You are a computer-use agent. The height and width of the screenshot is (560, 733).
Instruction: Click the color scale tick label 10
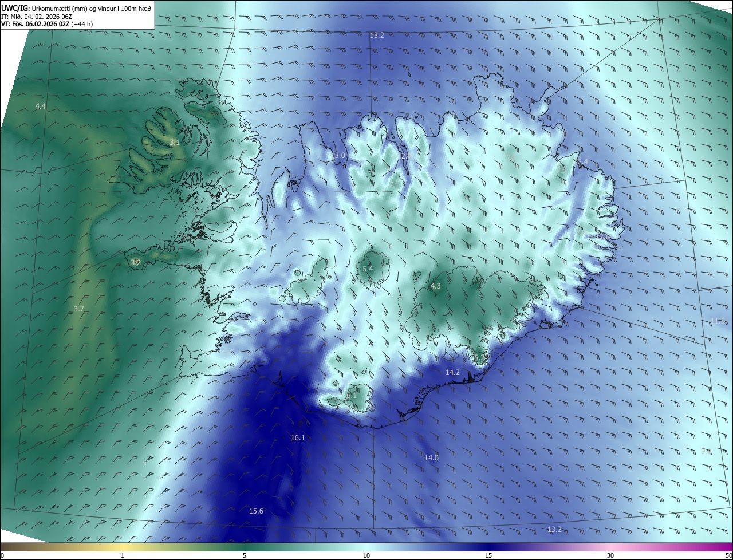tap(366, 555)
